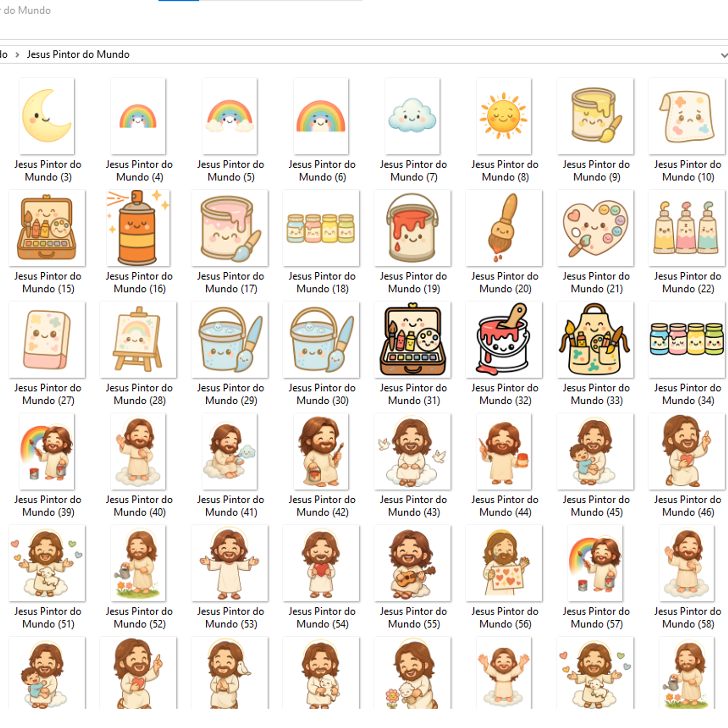Open the Jesus Pintor do Mundo (3) moon image

(x=47, y=116)
